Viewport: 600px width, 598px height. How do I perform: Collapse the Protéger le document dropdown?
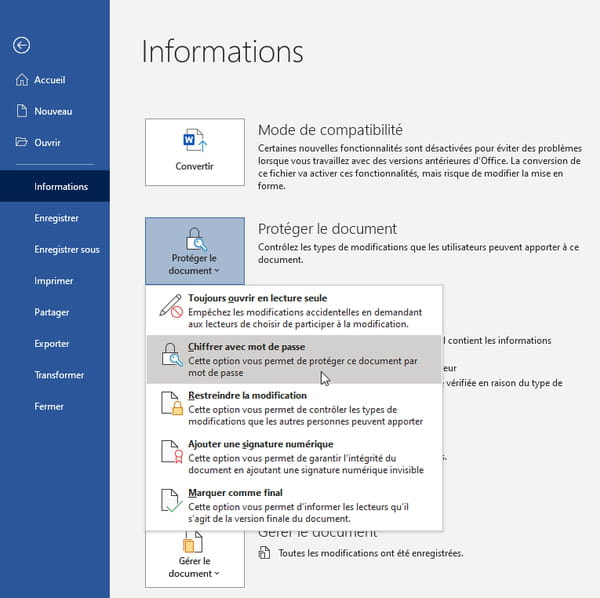coord(195,251)
